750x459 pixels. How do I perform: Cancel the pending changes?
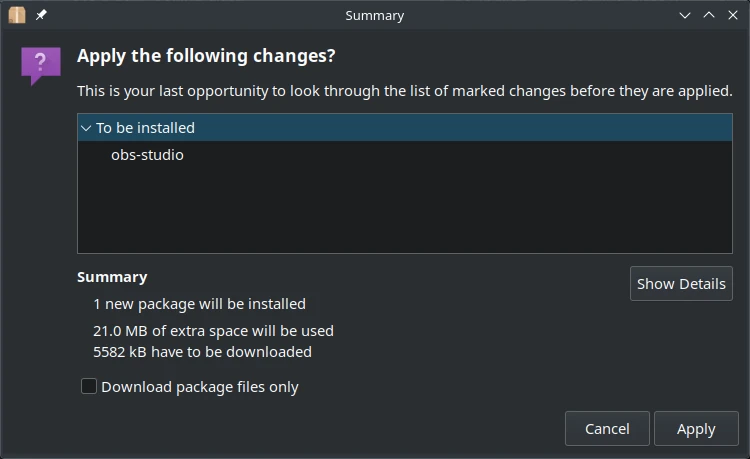(x=607, y=429)
